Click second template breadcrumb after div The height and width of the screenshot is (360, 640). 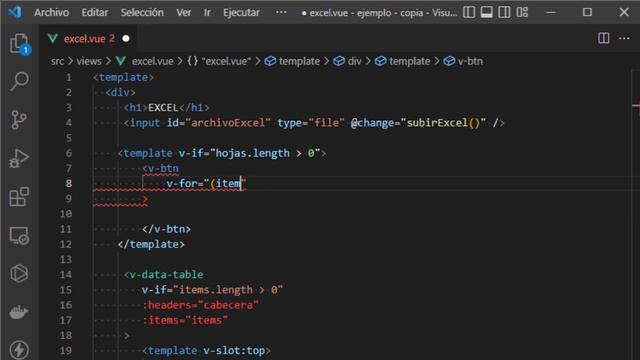(402, 61)
